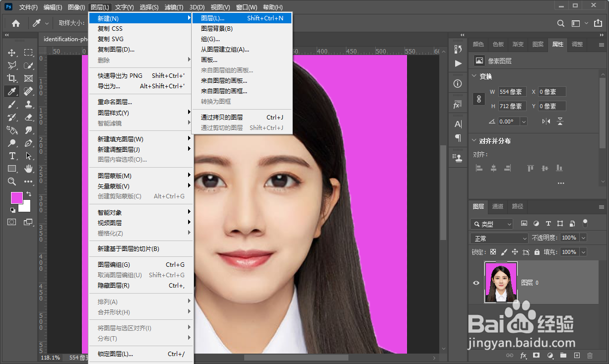Select the Move tool
The height and width of the screenshot is (364, 609).
coord(12,53)
